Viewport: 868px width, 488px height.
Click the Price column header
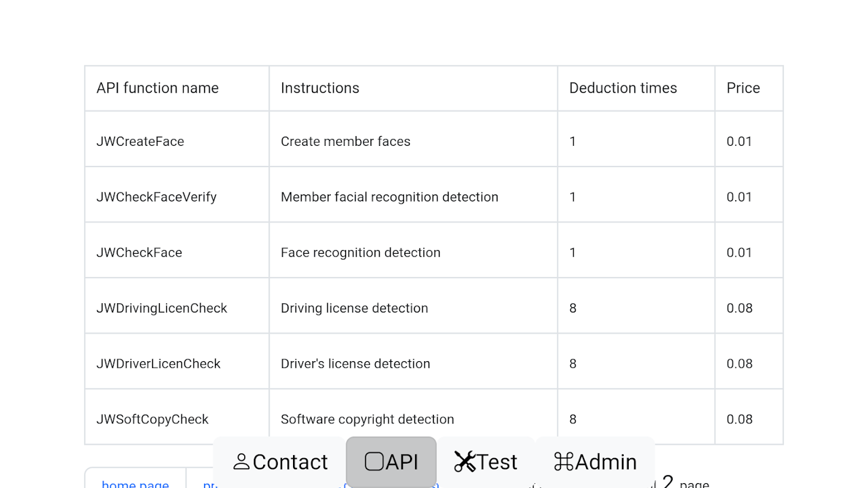(x=743, y=88)
